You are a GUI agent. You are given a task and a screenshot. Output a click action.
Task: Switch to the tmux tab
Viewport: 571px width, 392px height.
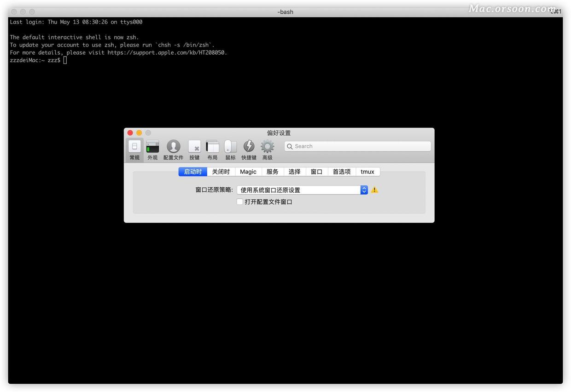(x=367, y=171)
